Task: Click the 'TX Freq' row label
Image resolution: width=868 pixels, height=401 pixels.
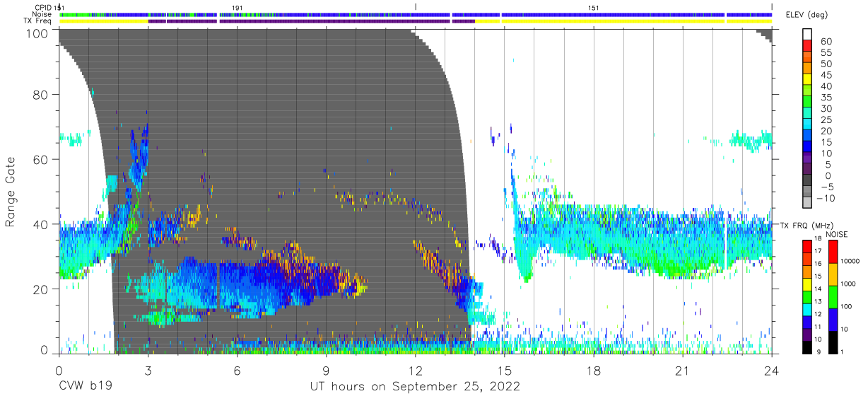Action: [x=38, y=21]
